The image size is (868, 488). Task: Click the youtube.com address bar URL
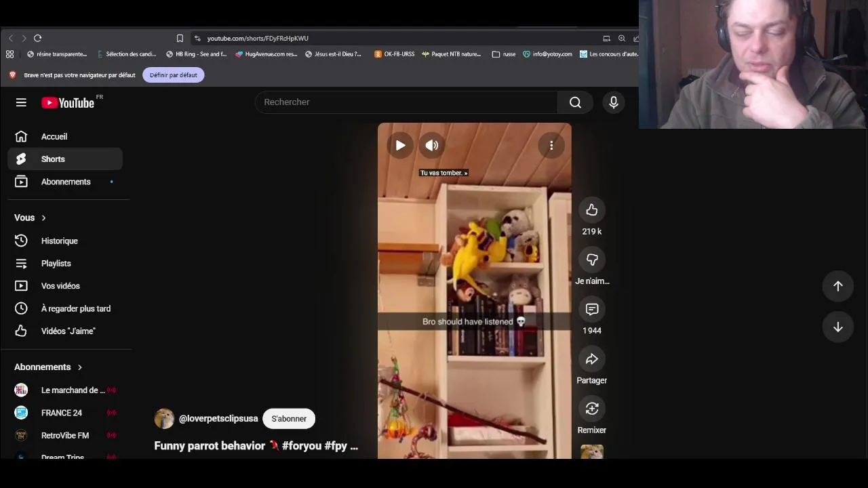coord(258,39)
